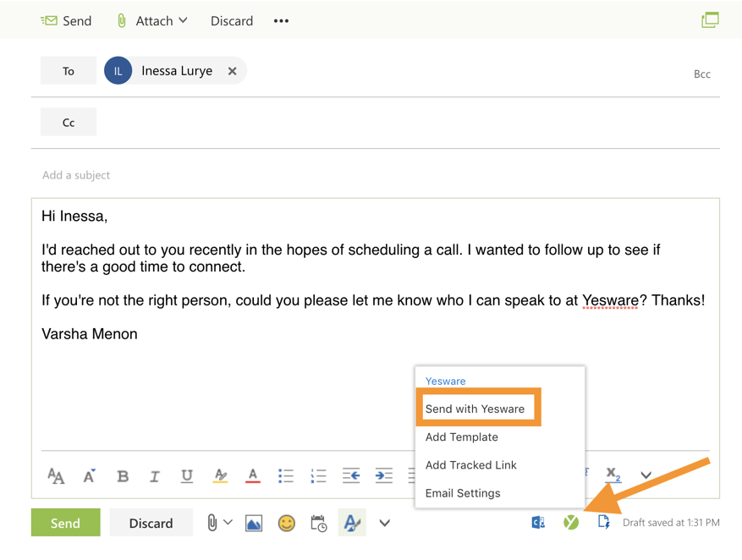Insert a picture inline using image icon
This screenshot has width=742, height=560.
coord(254,524)
